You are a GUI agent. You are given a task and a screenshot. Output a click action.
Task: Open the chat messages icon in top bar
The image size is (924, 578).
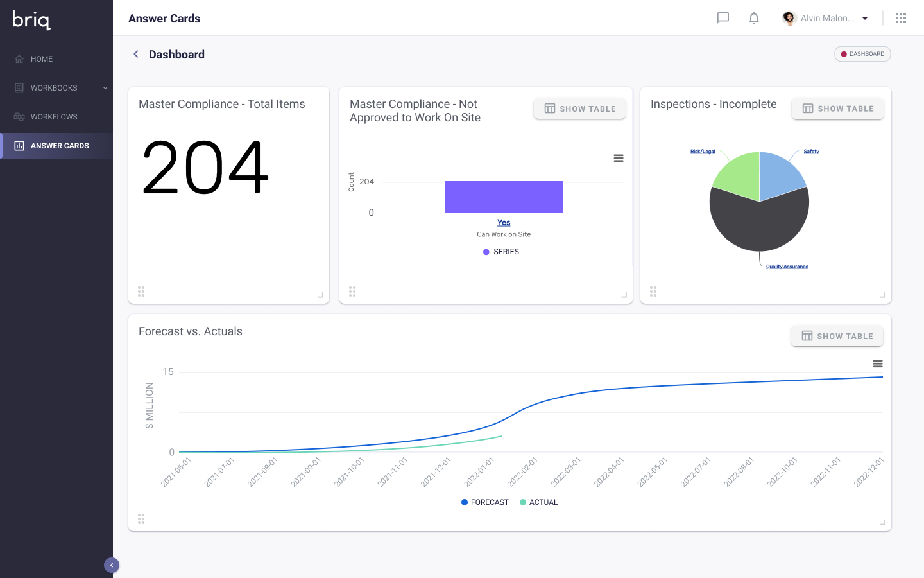coord(723,18)
